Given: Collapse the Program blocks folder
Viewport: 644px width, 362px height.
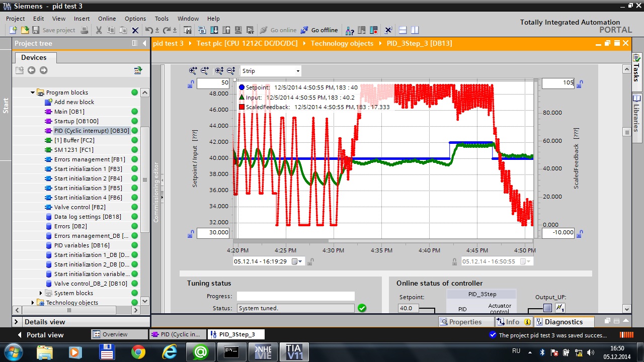Looking at the screenshot, I should pyautogui.click(x=33, y=93).
